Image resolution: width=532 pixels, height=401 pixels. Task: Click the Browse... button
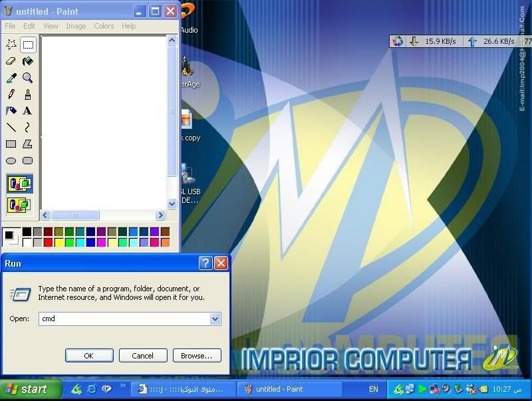pos(196,356)
